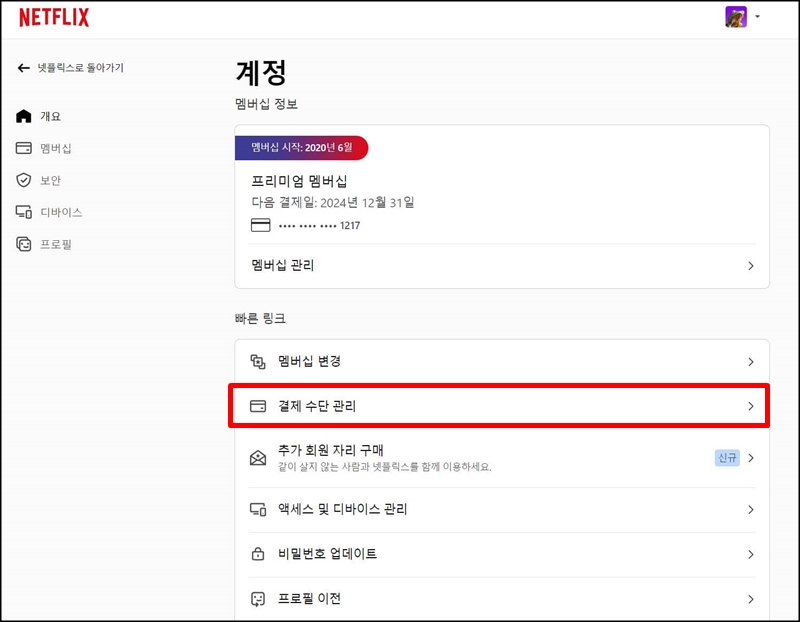
Task: Click the next payment date text
Action: [333, 203]
